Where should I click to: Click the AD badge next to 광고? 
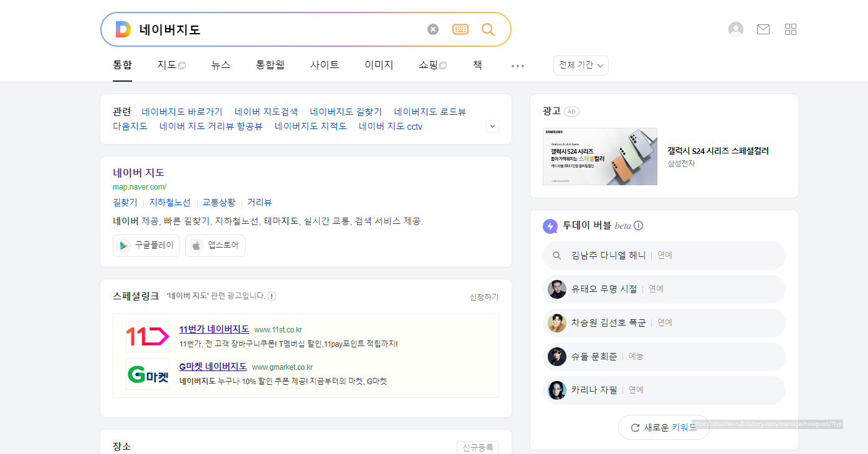pos(571,112)
